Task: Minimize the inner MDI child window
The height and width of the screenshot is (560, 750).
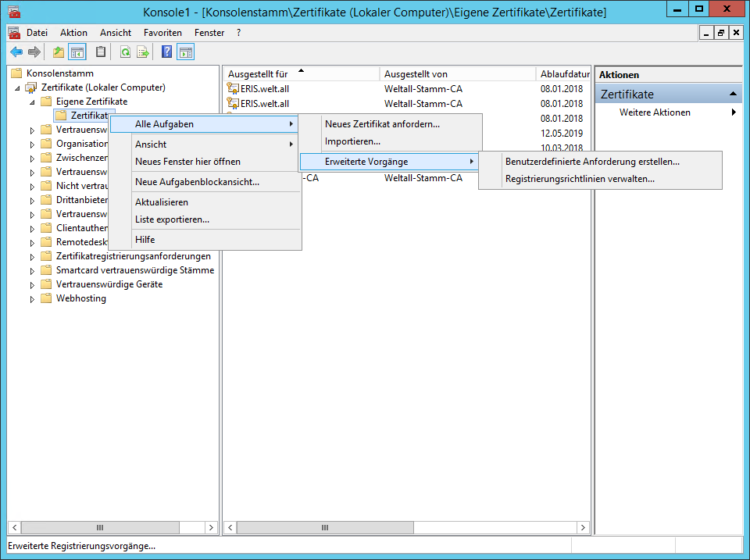Action: point(706,33)
